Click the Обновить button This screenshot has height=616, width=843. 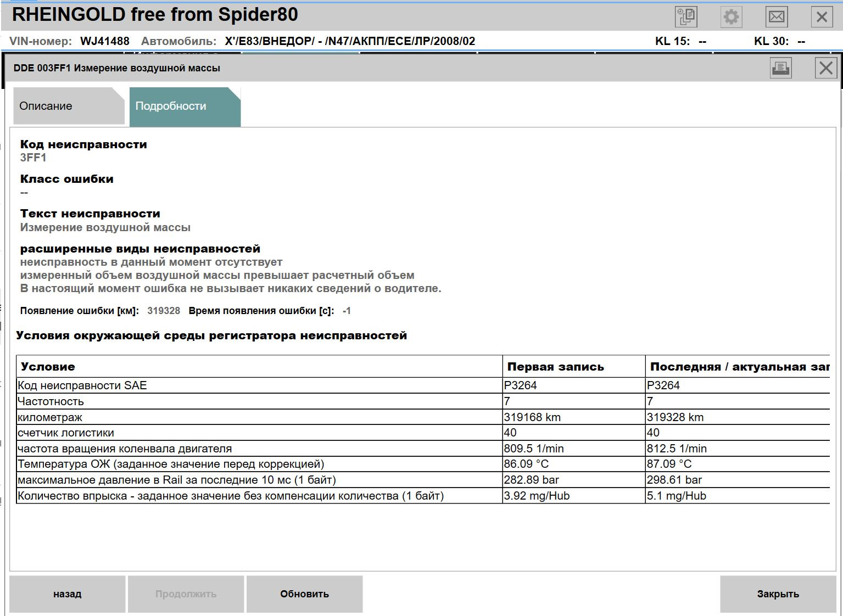pyautogui.click(x=304, y=594)
